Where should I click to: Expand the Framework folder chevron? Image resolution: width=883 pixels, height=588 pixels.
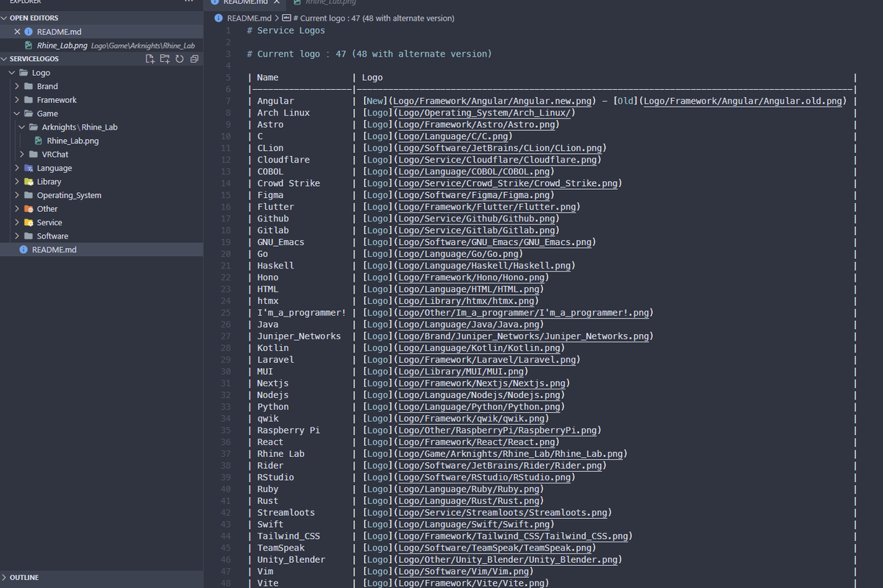[18, 99]
